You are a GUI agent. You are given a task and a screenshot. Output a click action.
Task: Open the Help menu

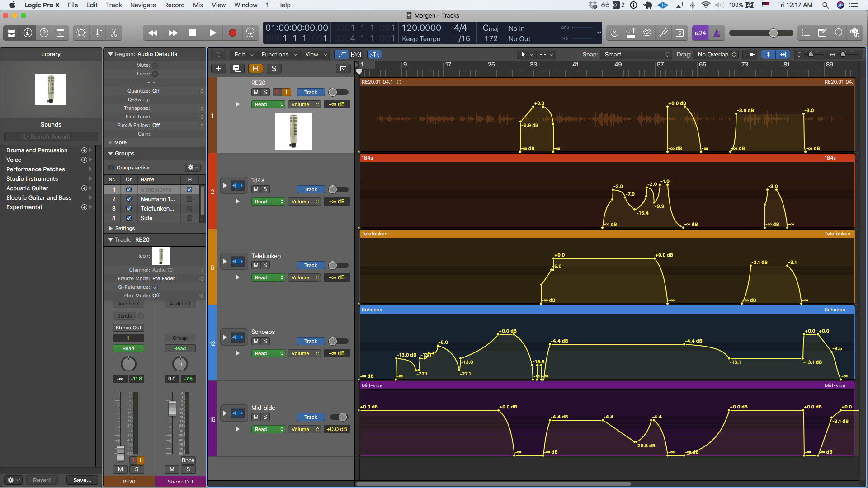pyautogui.click(x=283, y=5)
